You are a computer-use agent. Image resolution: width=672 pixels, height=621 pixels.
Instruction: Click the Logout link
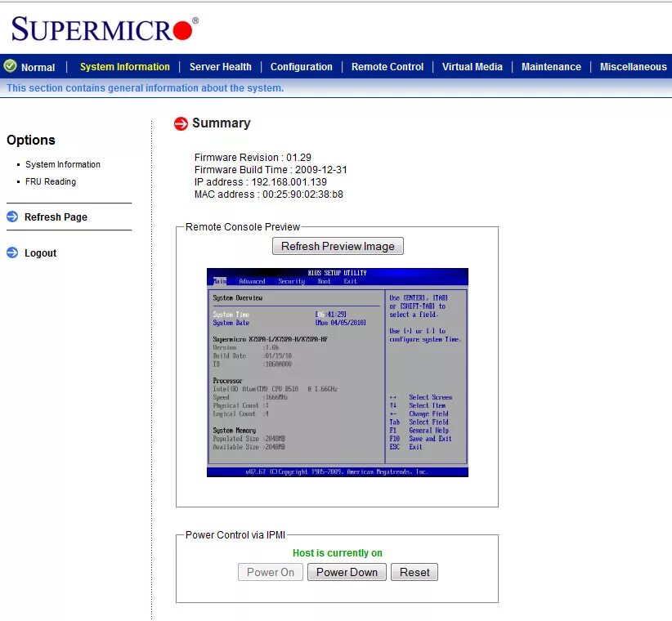40,253
